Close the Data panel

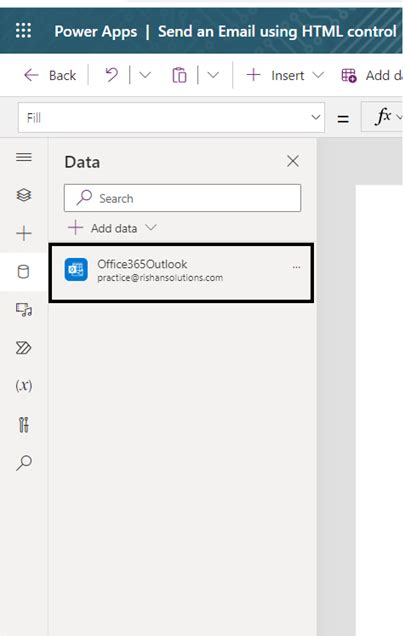pyautogui.click(x=293, y=161)
